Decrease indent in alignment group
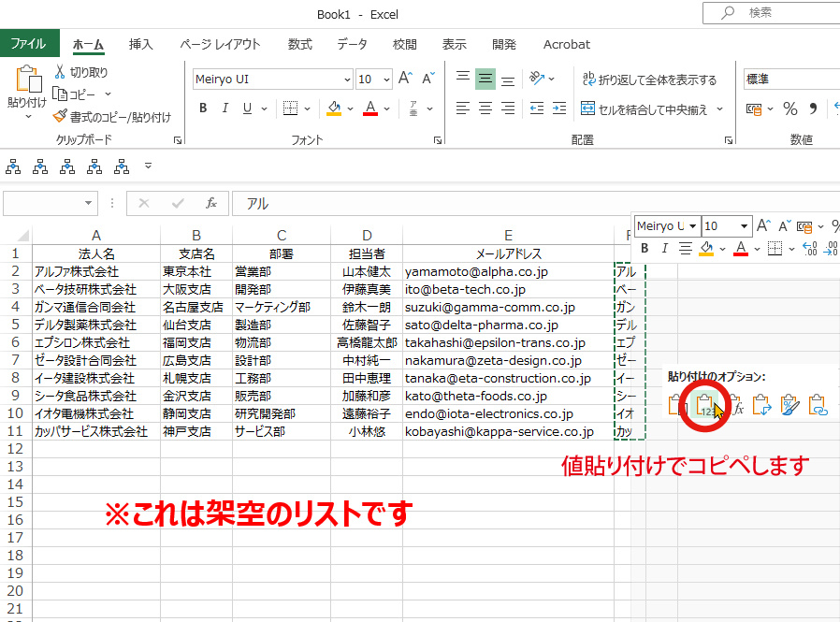Viewport: 840px width, 622px height. [537, 108]
